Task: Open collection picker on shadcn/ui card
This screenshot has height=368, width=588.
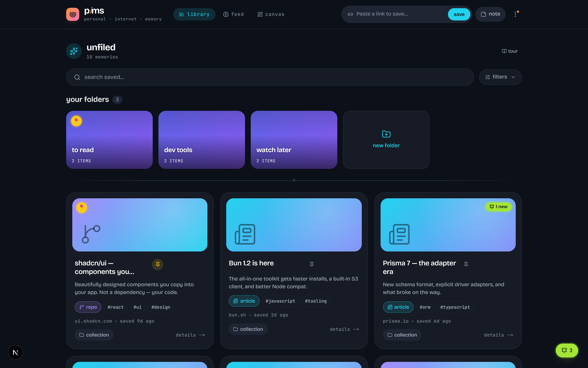Action: (x=94, y=335)
